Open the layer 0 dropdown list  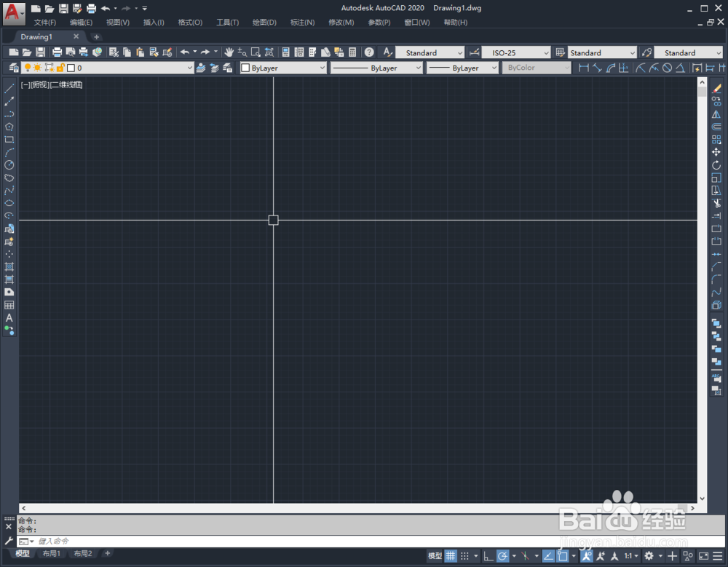[189, 68]
